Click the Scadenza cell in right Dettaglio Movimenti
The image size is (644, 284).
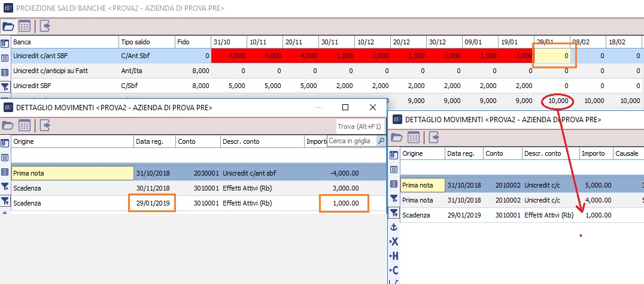click(x=423, y=215)
